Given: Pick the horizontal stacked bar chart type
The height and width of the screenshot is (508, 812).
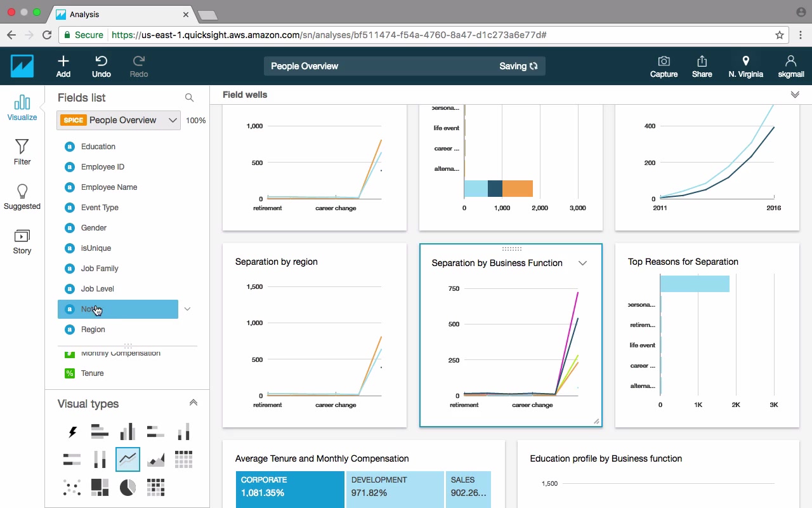Looking at the screenshot, I should point(155,432).
